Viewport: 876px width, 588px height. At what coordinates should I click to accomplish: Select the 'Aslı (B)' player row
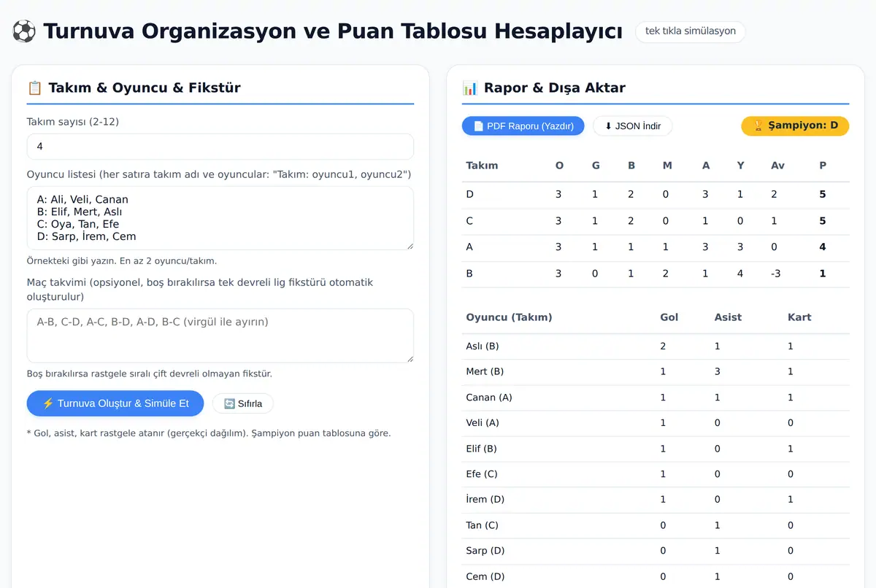coord(656,347)
